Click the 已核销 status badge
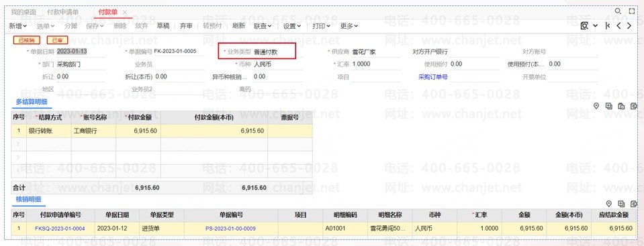This screenshot has height=246, width=644. tap(27, 40)
